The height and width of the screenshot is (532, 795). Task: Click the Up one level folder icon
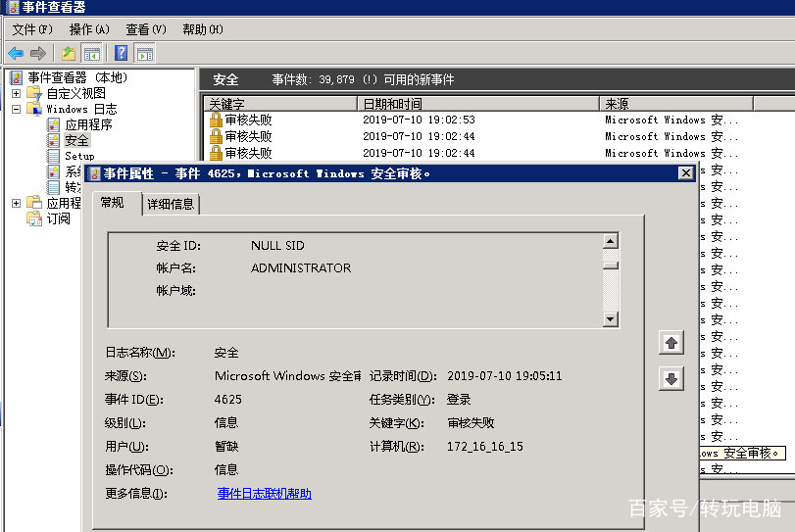pyautogui.click(x=69, y=53)
